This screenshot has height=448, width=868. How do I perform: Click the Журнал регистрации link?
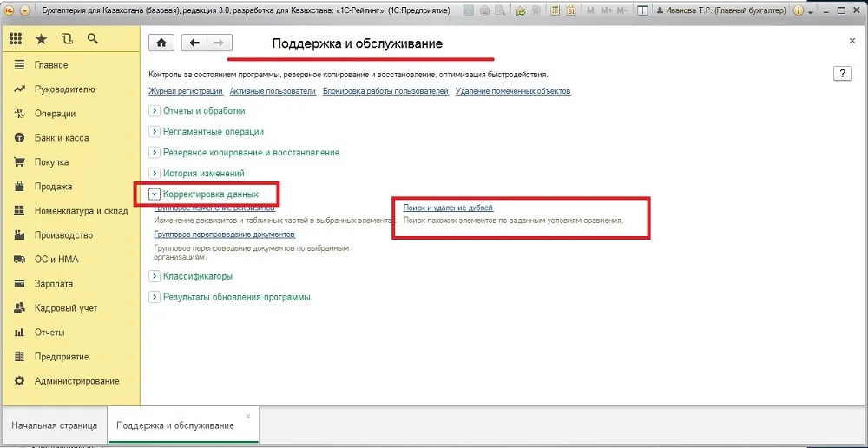tap(186, 91)
